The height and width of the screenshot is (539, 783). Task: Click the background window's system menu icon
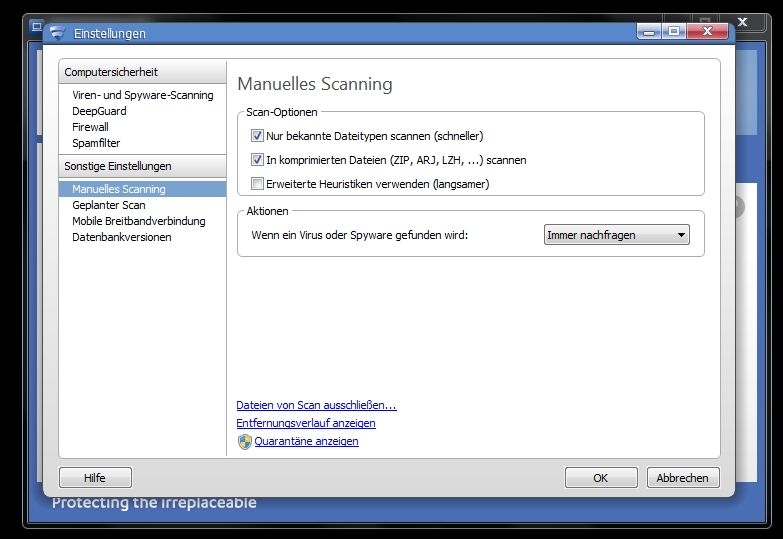pyautogui.click(x=36, y=26)
